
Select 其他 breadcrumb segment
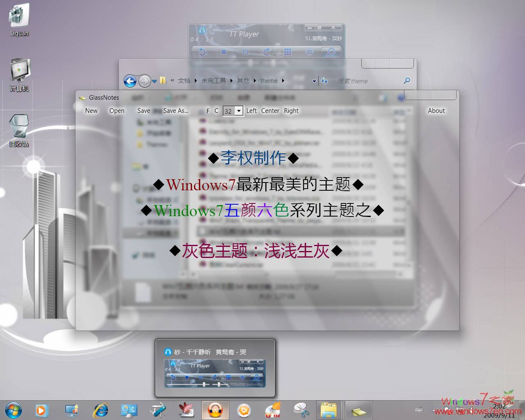pos(243,81)
